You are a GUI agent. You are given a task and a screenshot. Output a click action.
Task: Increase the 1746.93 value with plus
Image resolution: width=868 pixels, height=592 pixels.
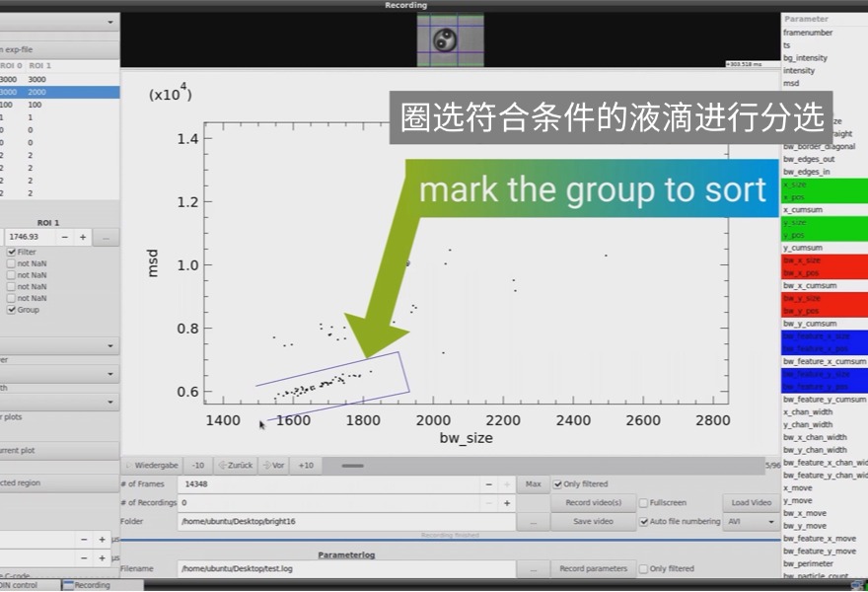click(83, 237)
